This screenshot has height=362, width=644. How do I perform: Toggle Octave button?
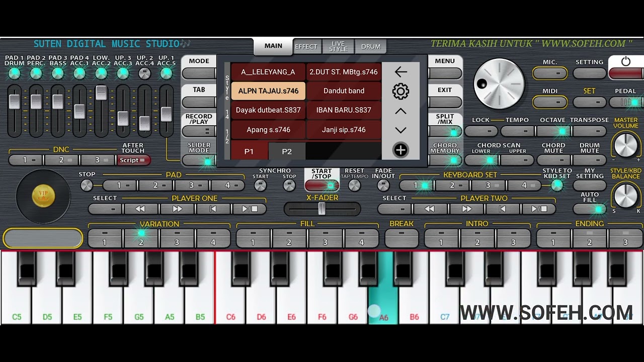[x=553, y=132]
